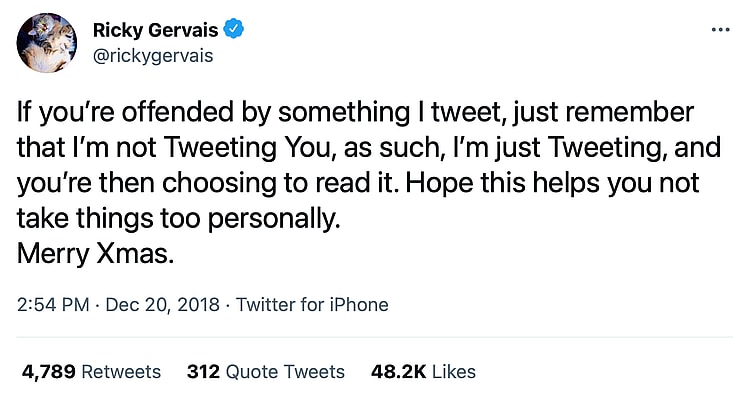Screen dimensions: 750x401
Task: Click the blue verified badge
Action: coord(235,32)
